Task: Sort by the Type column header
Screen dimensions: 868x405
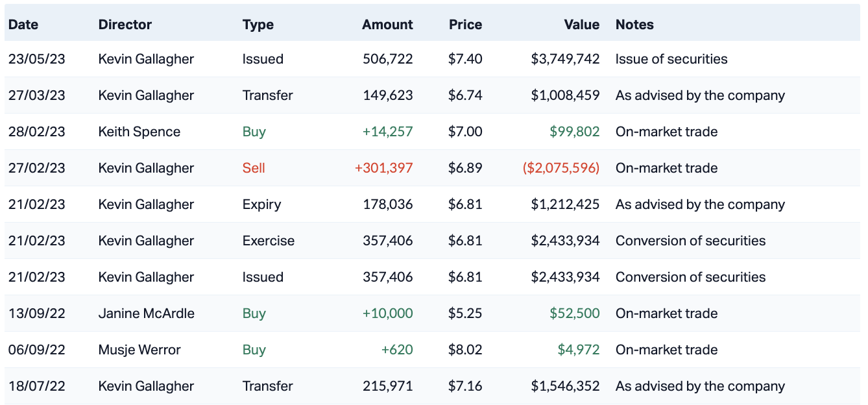Action: (x=258, y=25)
